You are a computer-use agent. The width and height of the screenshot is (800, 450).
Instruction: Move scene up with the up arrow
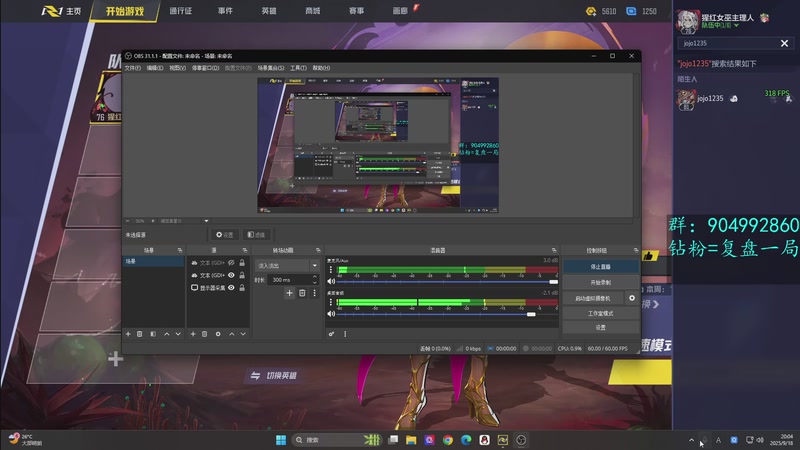166,334
